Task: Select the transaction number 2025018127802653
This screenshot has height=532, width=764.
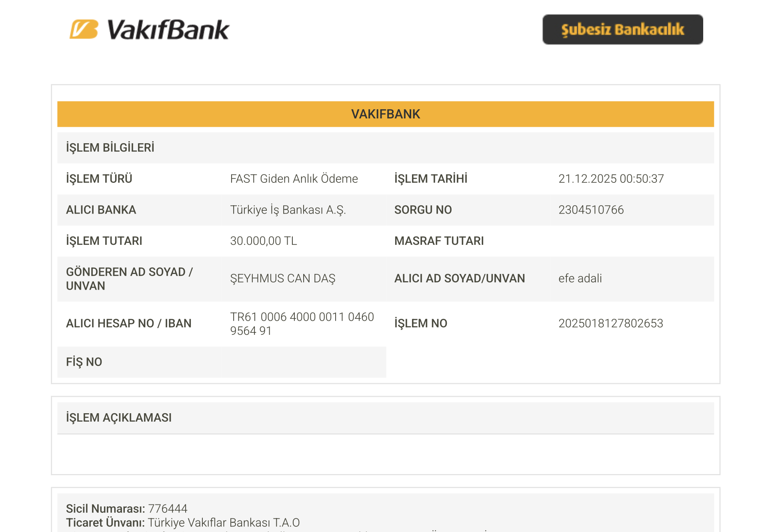Action: (x=611, y=324)
